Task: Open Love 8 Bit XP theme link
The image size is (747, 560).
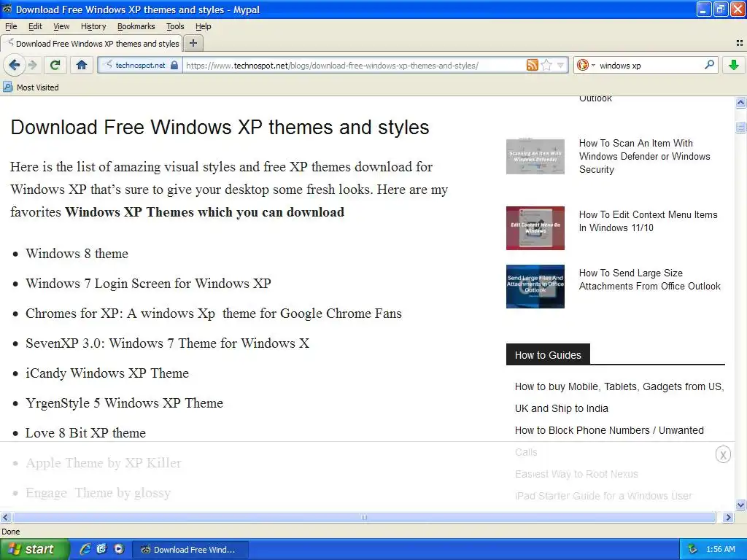Action: [x=86, y=433]
